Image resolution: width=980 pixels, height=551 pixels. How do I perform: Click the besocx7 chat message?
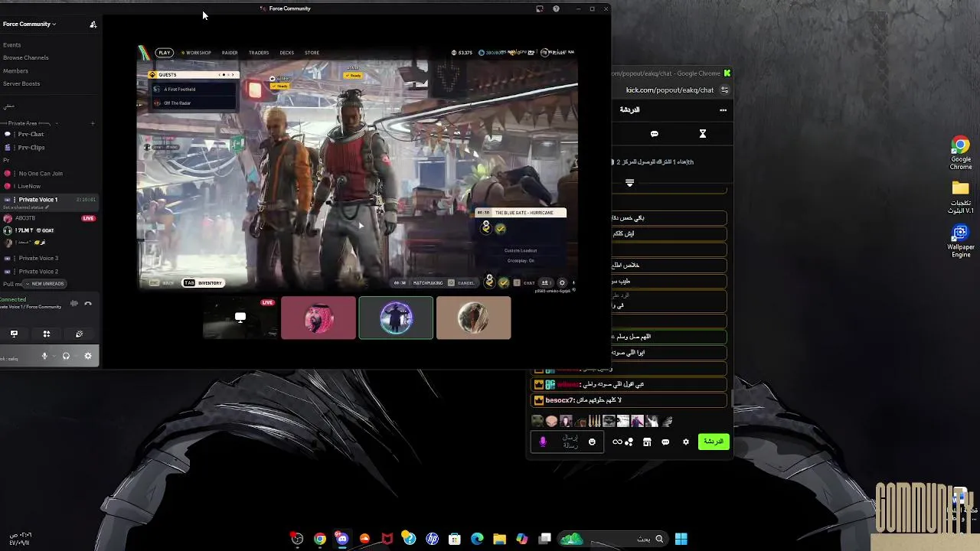(x=629, y=400)
